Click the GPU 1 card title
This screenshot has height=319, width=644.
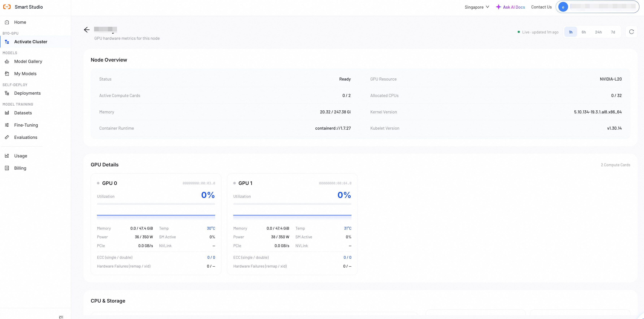(x=245, y=183)
